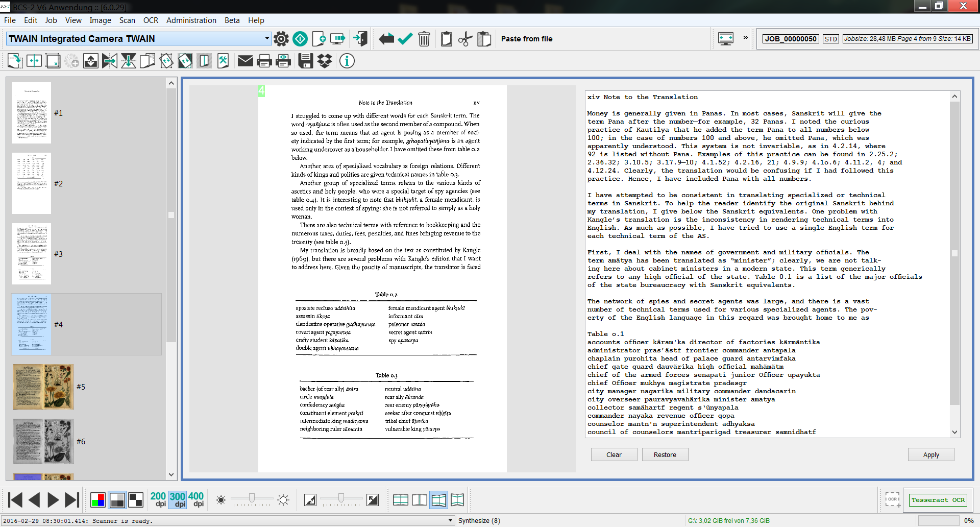Open the TWAIN Integrated Camera source dropdown
Viewport: 980px width, 527px height.
coord(266,39)
